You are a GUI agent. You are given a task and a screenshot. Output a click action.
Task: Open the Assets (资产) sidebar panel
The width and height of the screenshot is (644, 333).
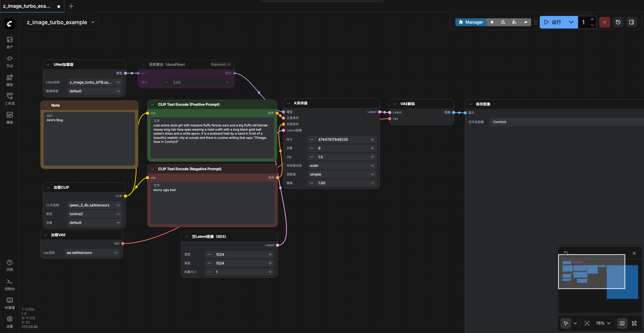coord(10,43)
